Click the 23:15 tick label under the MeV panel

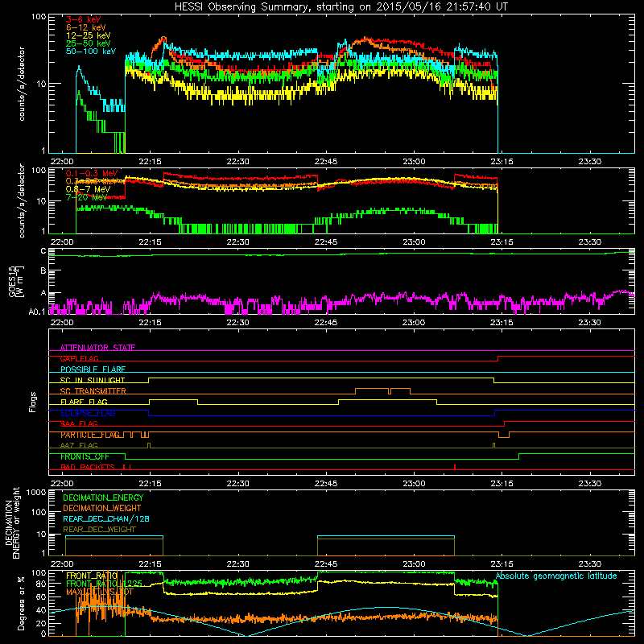click(502, 242)
